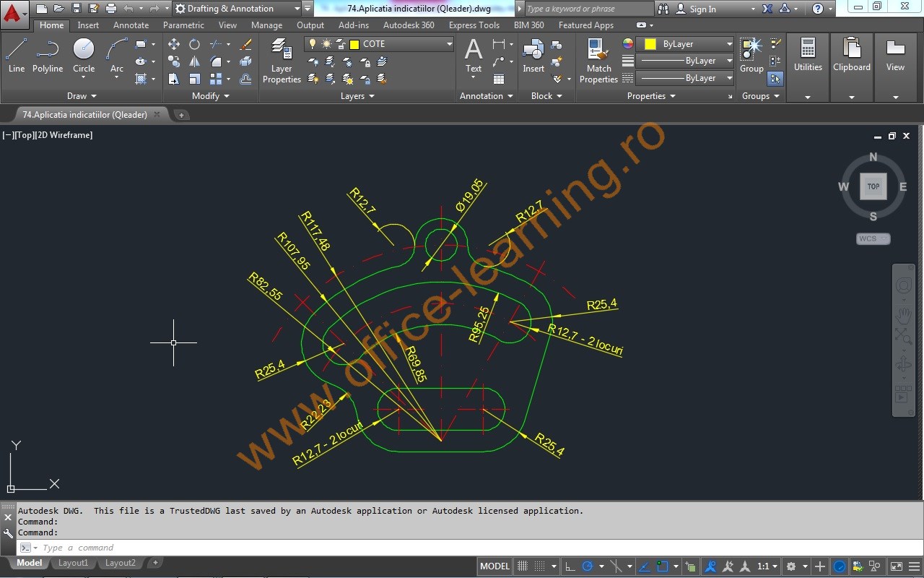Viewport: 924px width, 578px height.
Task: Toggle snap mode in status bar
Action: pyautogui.click(x=540, y=566)
